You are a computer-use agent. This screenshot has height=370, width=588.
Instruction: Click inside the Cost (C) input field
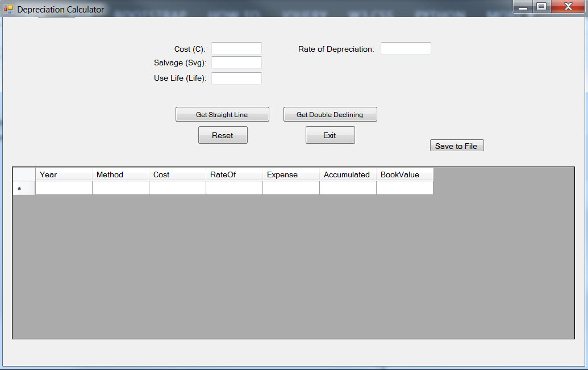point(236,48)
